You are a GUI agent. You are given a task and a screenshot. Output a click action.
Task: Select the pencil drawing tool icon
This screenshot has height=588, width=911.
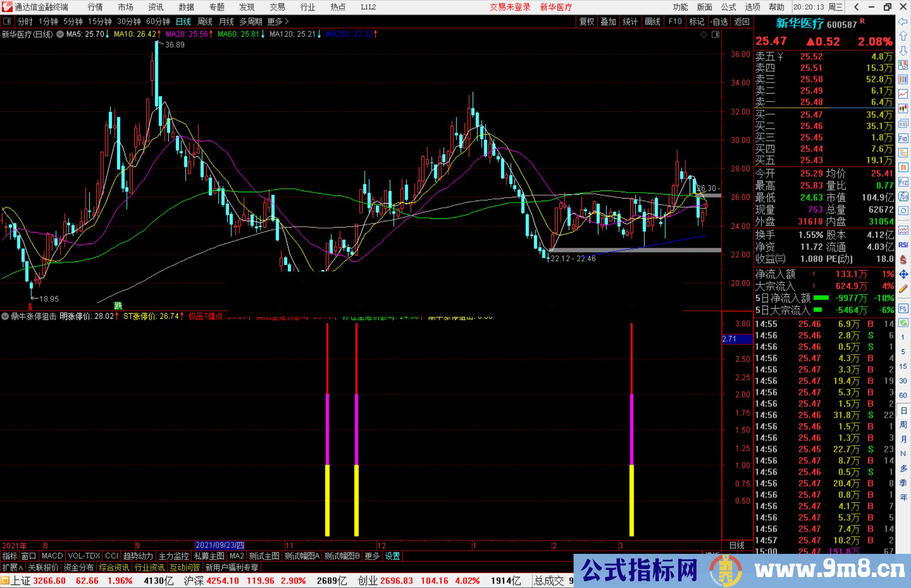903,289
